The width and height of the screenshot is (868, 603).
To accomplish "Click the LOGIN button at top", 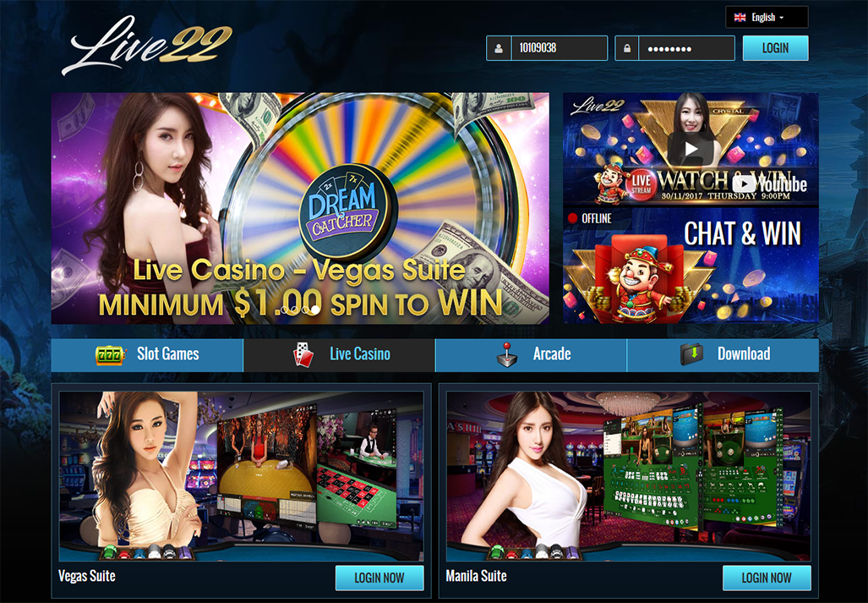I will click(x=775, y=48).
